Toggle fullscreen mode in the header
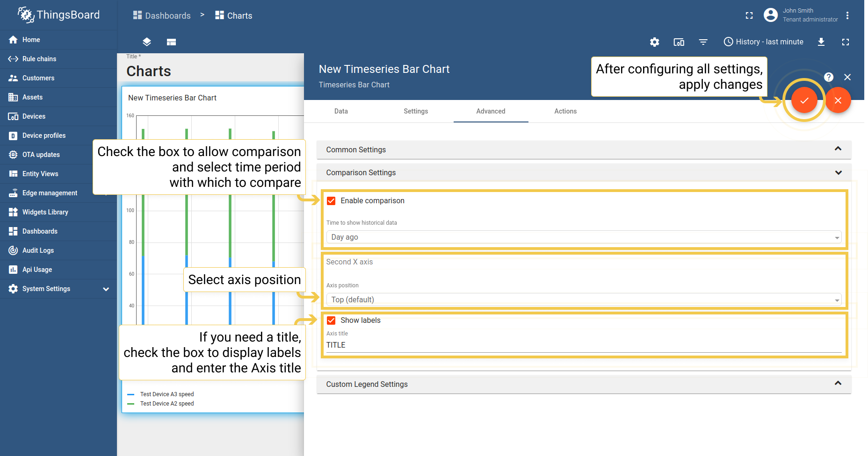 point(749,15)
